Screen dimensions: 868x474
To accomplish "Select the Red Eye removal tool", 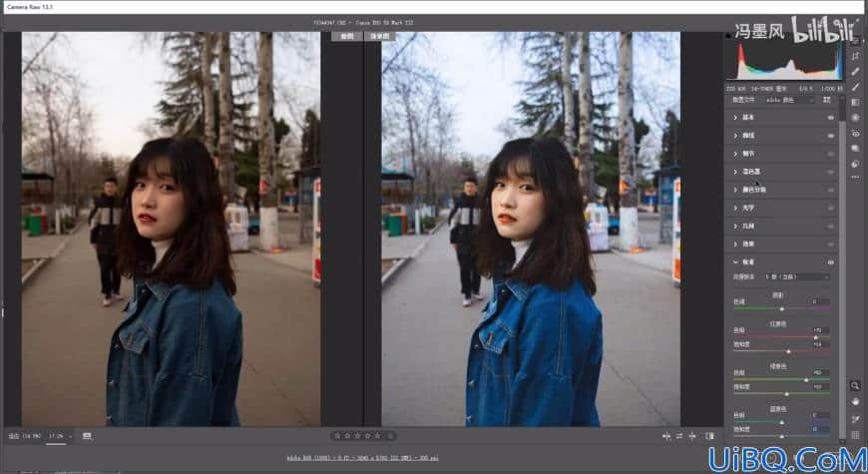I will coord(855,134).
